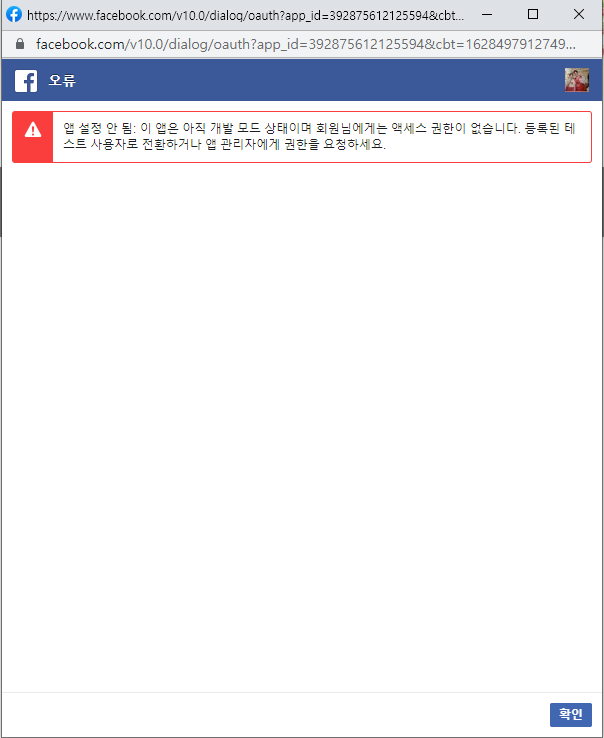Click the second line of the error message
This screenshot has height=738, width=604.
pyautogui.click(x=224, y=144)
